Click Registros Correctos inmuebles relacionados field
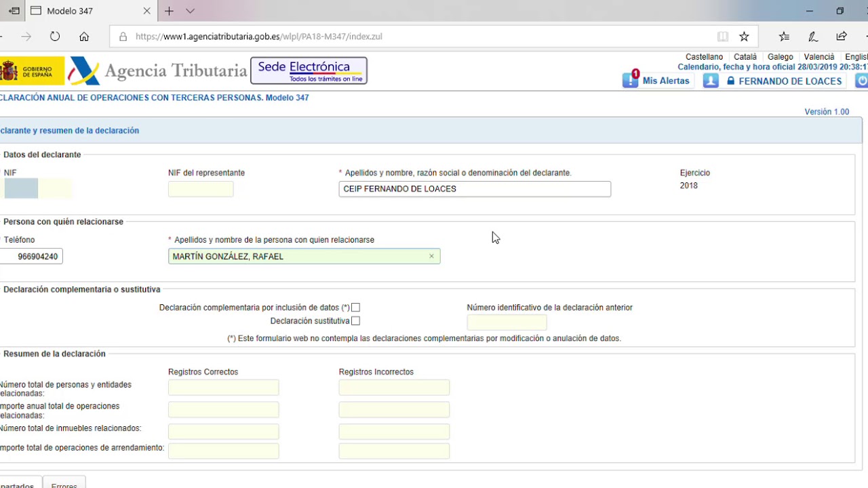 pyautogui.click(x=224, y=431)
